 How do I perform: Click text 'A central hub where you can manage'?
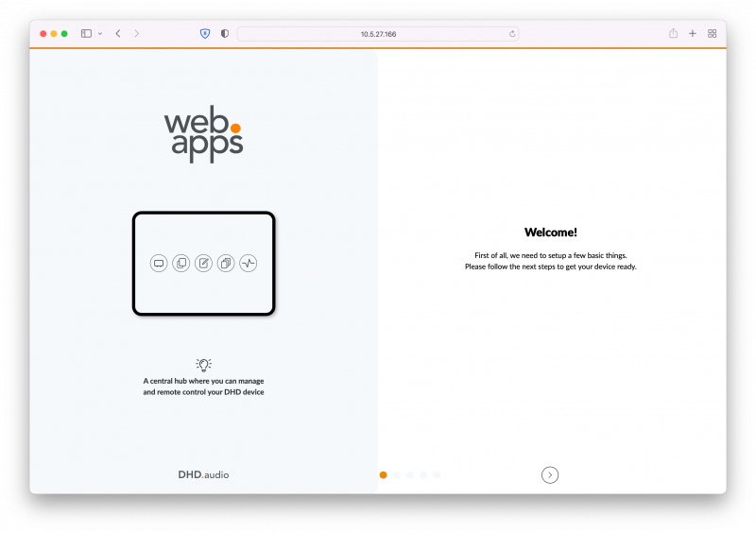tap(203, 381)
